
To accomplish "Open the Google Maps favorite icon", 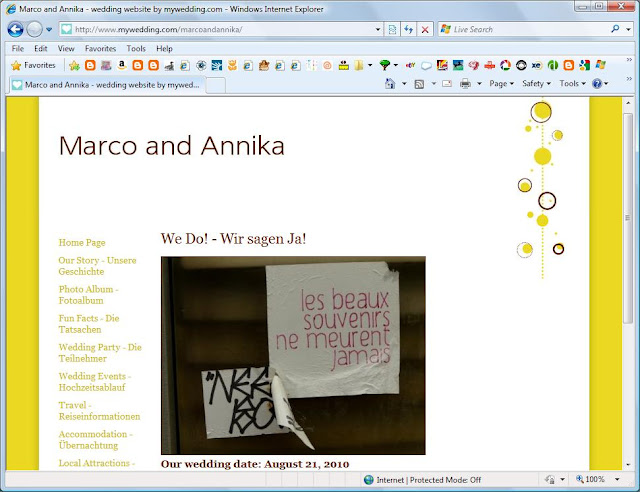I will 584,65.
